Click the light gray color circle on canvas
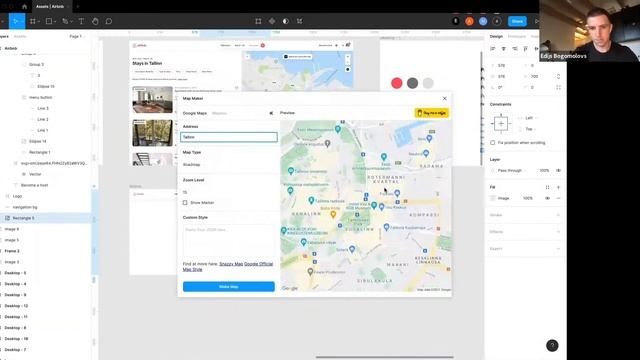This screenshot has height=360, width=640. click(x=428, y=83)
